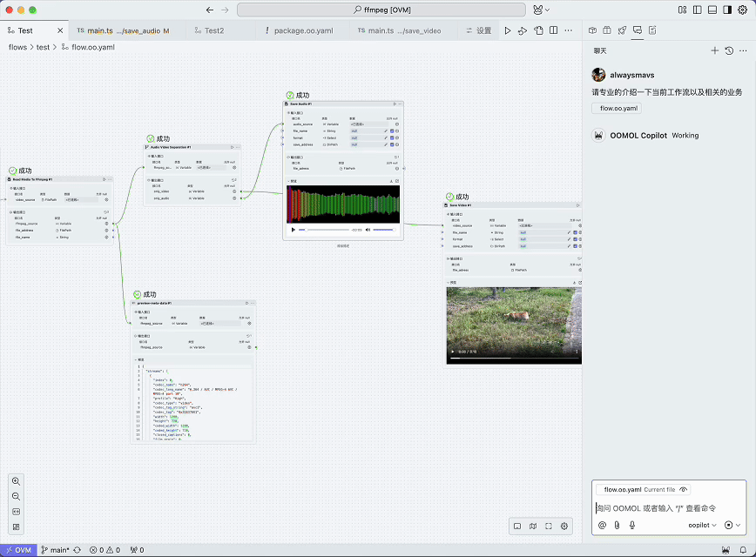Start a new chat with plus icon
Image resolution: width=756 pixels, height=557 pixels.
[x=715, y=51]
